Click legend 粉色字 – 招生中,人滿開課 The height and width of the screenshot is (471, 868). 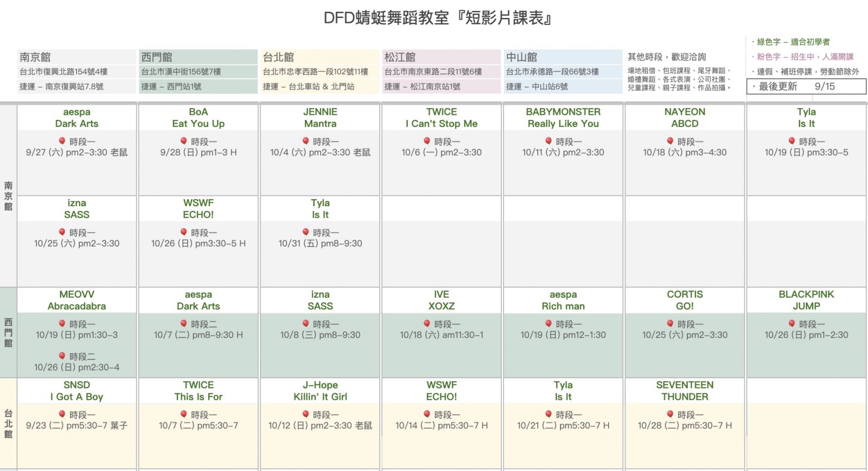click(x=802, y=56)
